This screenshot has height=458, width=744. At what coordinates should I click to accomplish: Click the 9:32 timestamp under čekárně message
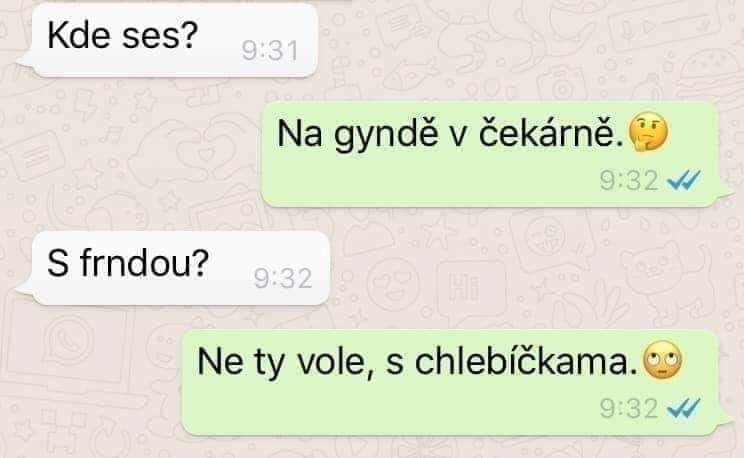(629, 181)
